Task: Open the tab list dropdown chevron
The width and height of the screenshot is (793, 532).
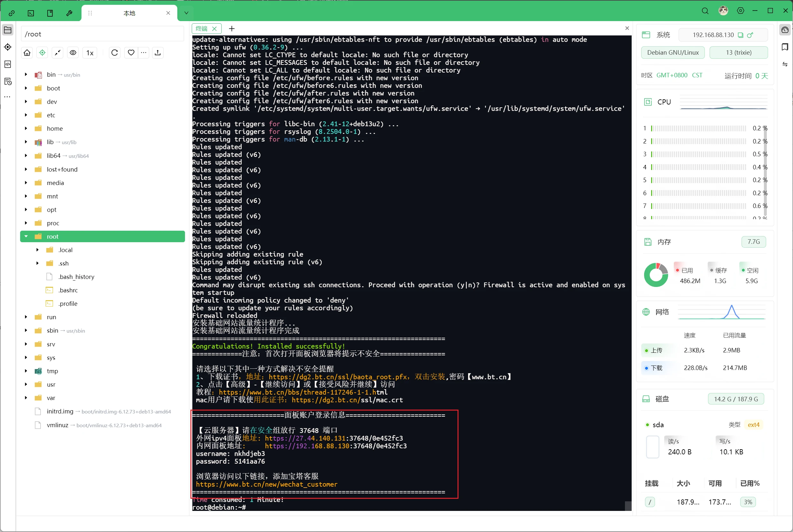Action: coord(186,13)
